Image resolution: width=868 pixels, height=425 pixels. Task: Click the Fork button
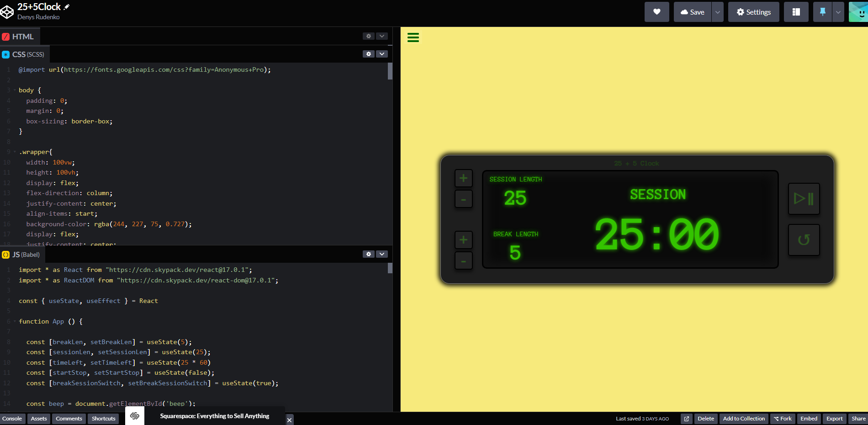tap(783, 419)
